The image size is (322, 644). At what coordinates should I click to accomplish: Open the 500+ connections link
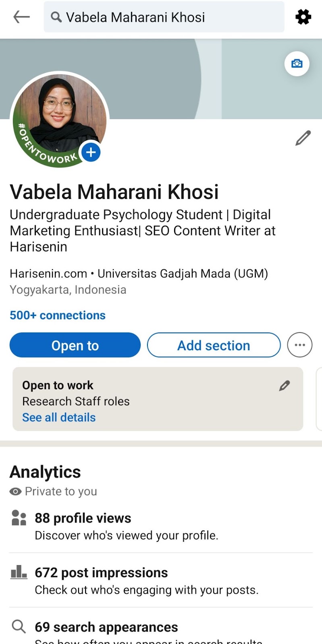point(58,315)
